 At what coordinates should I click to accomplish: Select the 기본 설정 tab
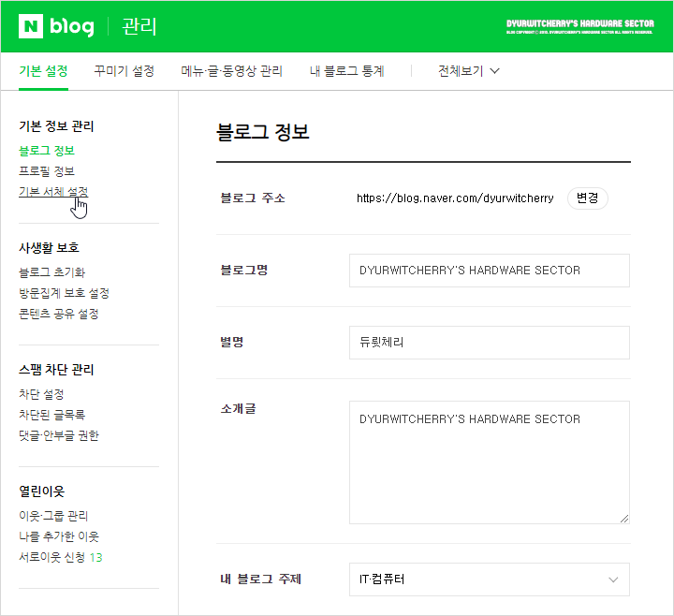pyautogui.click(x=43, y=71)
